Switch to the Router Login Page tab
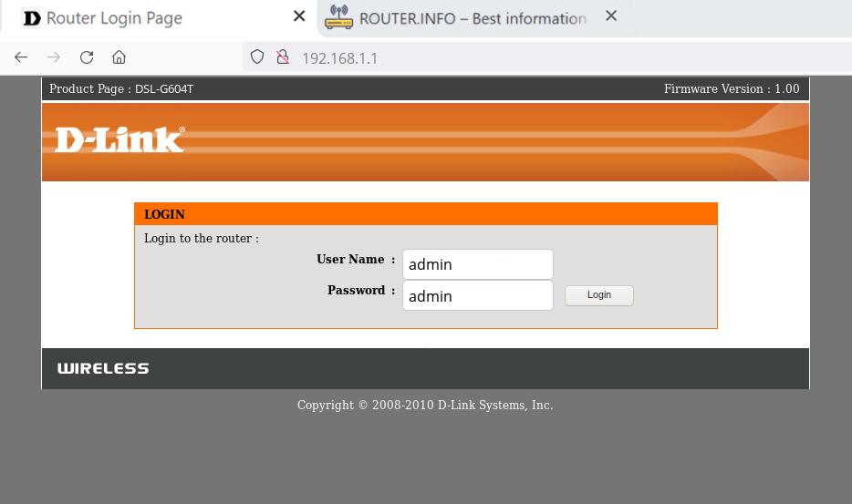The height and width of the screenshot is (504, 852). 158,18
